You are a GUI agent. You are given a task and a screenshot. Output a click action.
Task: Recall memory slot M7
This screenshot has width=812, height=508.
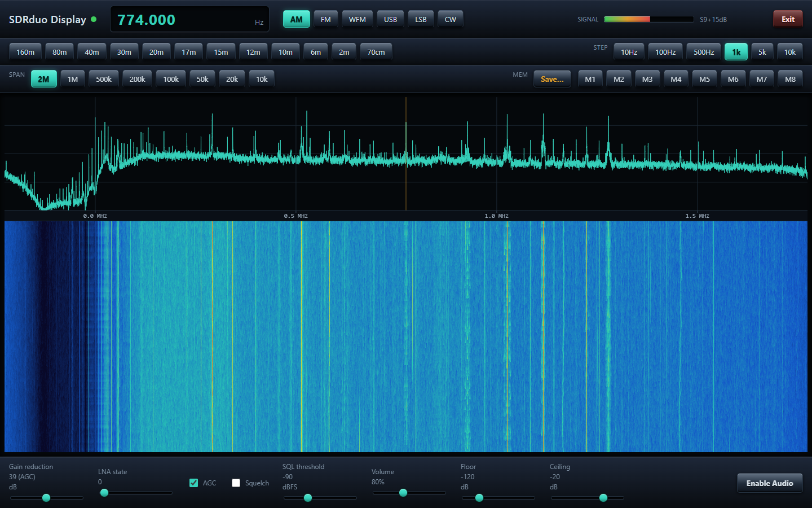click(x=762, y=79)
